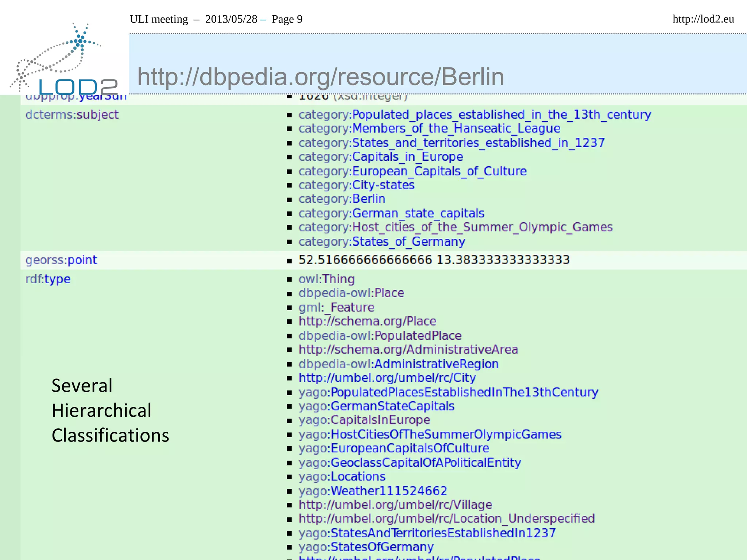Open category:States_and_territories_established_in_1237
Image resolution: width=747 pixels, height=560 pixels.
(452, 143)
